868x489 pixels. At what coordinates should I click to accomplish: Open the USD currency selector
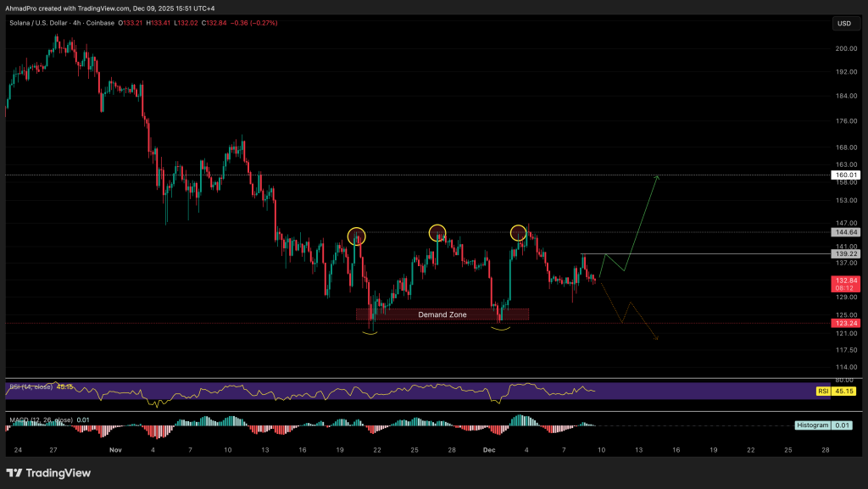[x=844, y=24]
